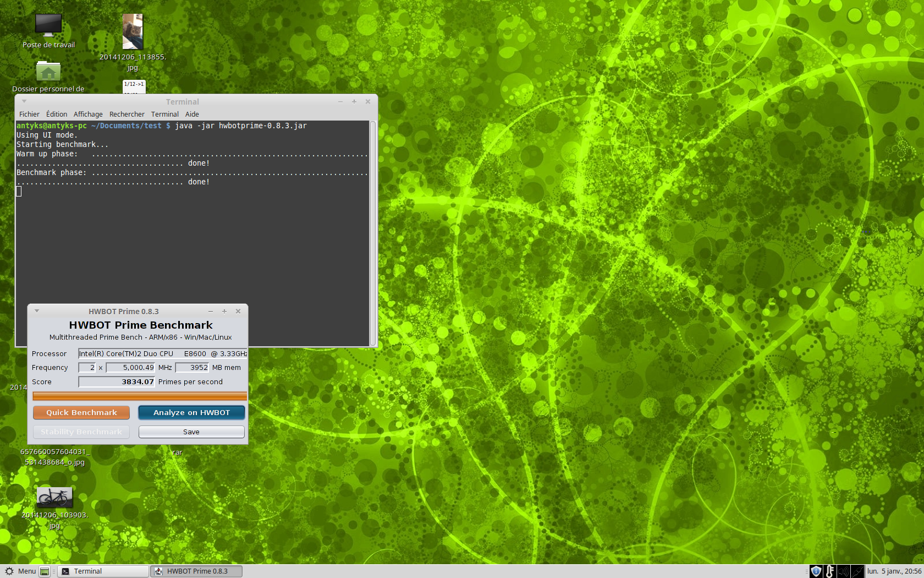Click the orange benchmark progress bar
The height and width of the screenshot is (578, 924).
click(140, 396)
